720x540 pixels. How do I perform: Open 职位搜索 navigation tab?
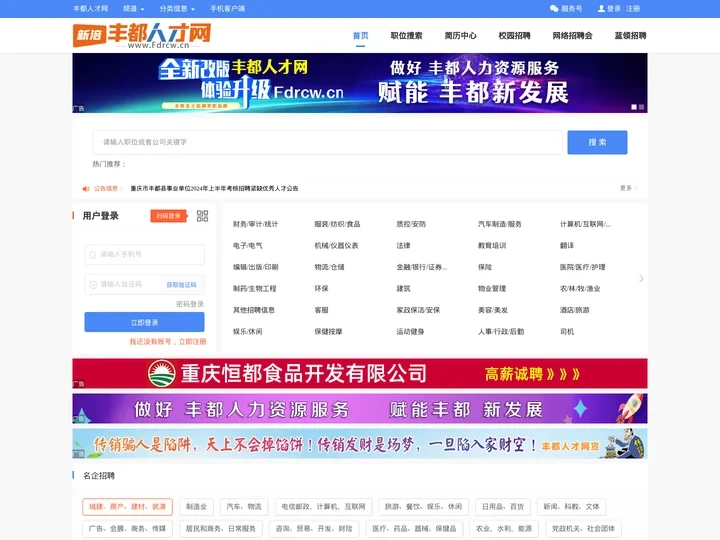pos(406,35)
